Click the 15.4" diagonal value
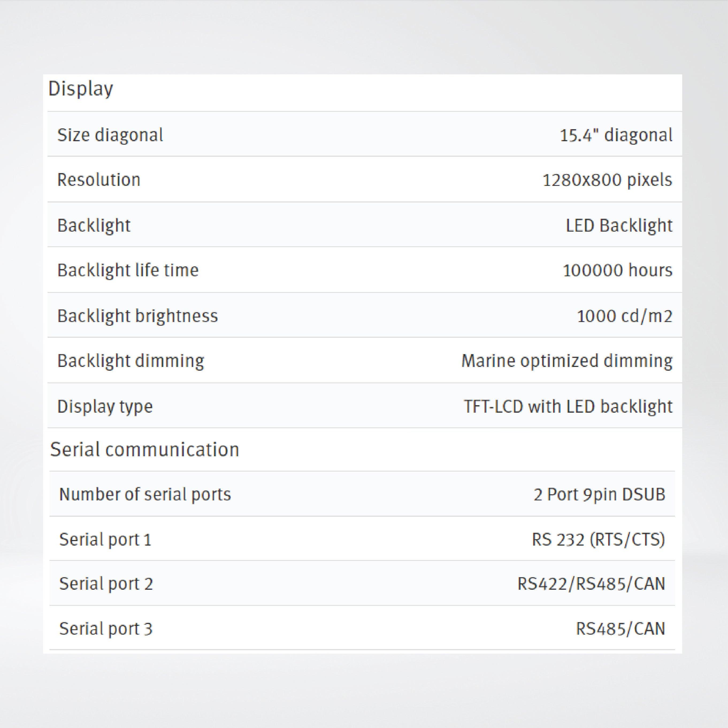 616,135
